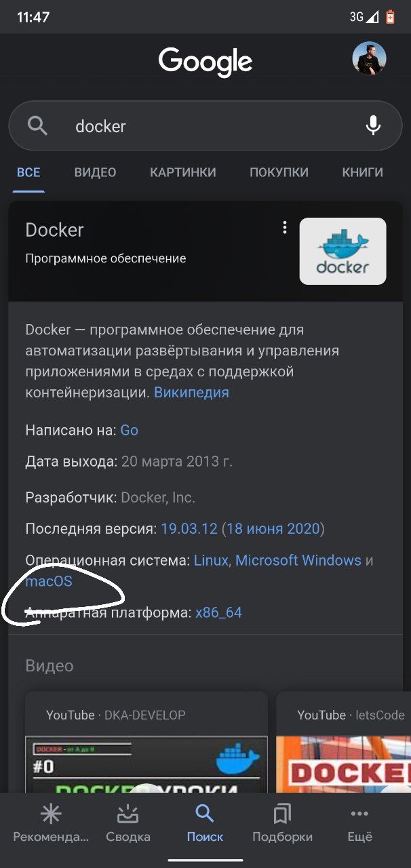The width and height of the screenshot is (411, 868).
Task: Select the Поиск bottom navigation item
Action: pyautogui.click(x=205, y=823)
